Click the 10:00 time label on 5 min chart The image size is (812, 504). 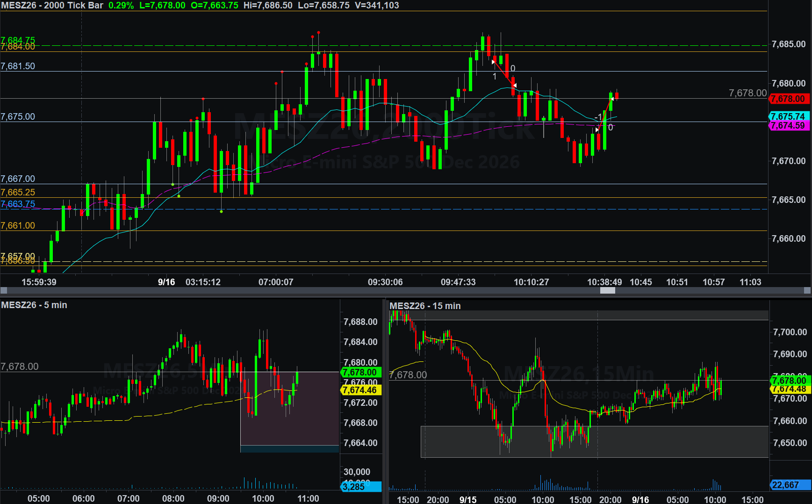(x=263, y=498)
